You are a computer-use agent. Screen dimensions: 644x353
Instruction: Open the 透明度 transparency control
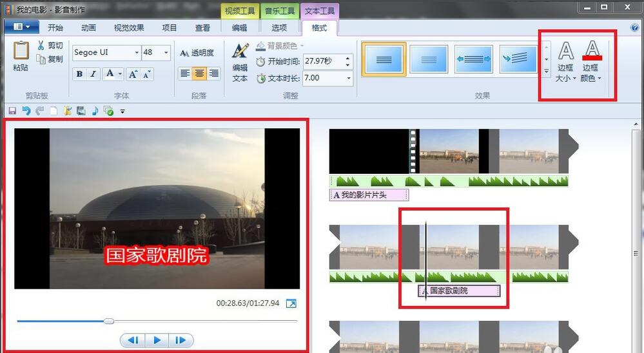[x=197, y=53]
